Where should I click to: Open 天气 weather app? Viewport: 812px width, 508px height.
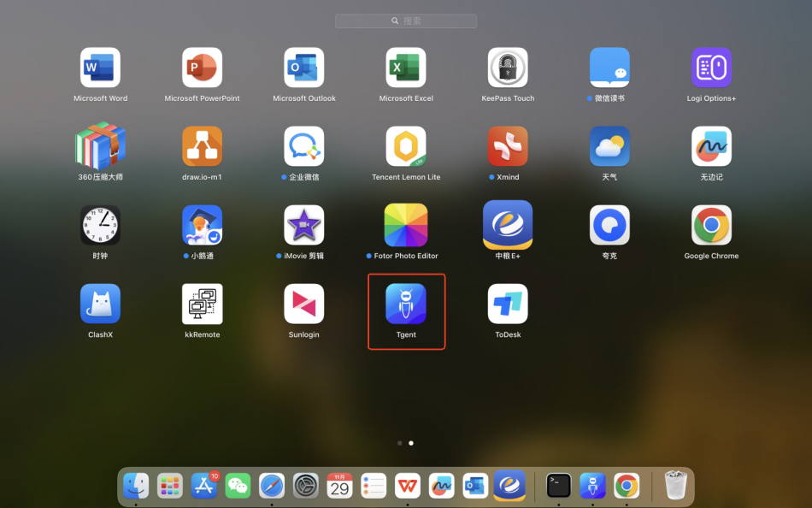[x=609, y=146]
